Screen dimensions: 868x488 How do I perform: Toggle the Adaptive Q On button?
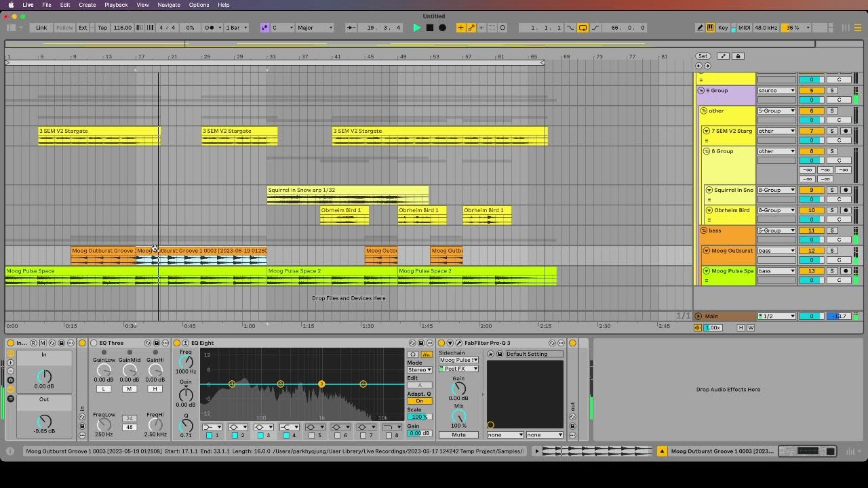click(419, 401)
